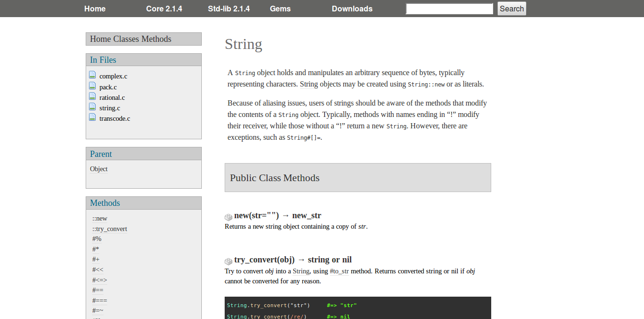Click the method icon next to new(str="")

coord(228,217)
